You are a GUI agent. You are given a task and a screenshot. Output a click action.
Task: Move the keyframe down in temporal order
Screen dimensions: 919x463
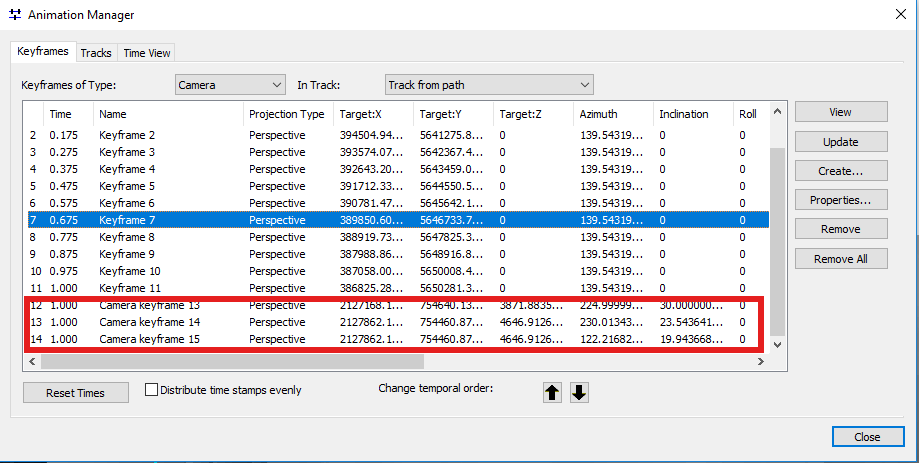579,393
